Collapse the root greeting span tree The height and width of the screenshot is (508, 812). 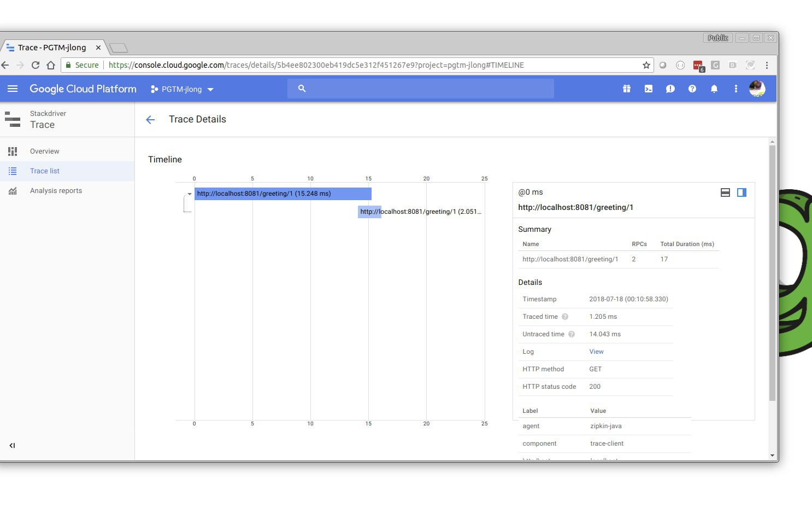190,194
